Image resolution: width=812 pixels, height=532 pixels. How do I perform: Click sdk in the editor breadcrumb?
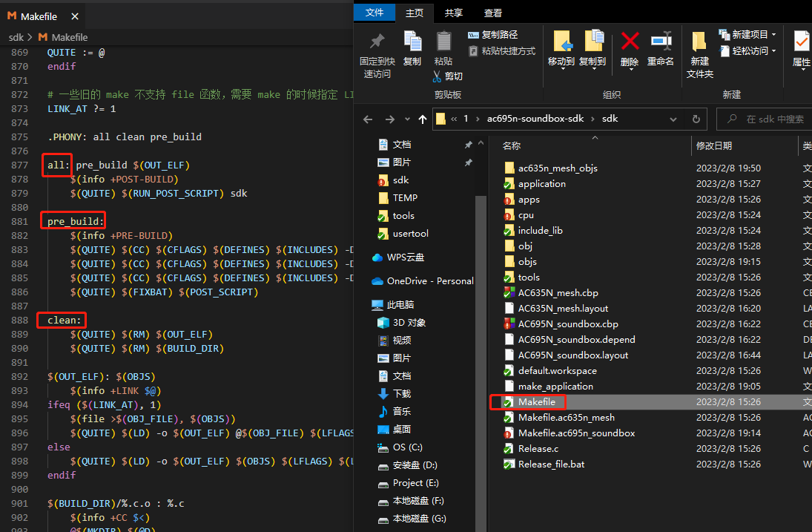click(x=16, y=37)
